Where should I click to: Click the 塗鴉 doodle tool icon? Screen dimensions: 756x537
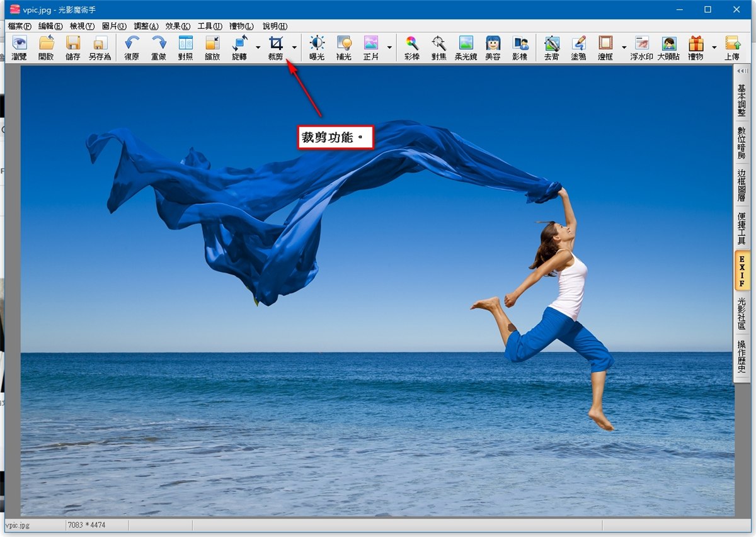(578, 44)
